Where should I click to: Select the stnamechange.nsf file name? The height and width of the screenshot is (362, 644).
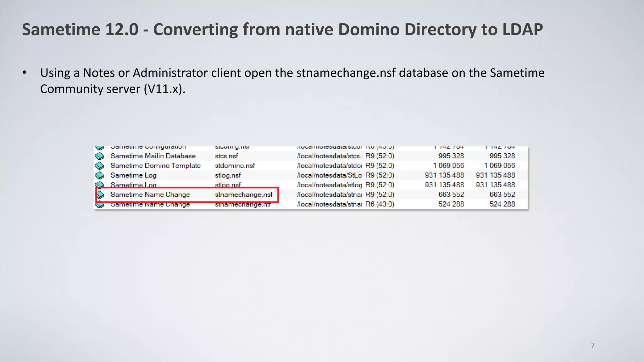pyautogui.click(x=244, y=195)
